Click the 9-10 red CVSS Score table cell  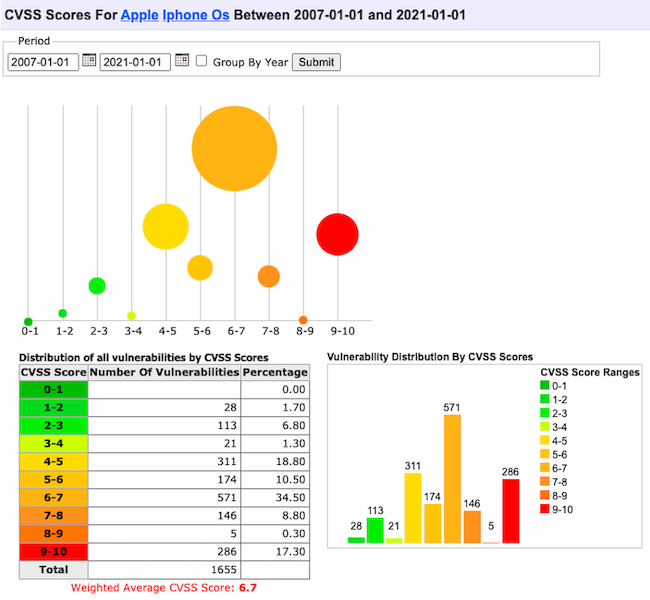[x=54, y=551]
